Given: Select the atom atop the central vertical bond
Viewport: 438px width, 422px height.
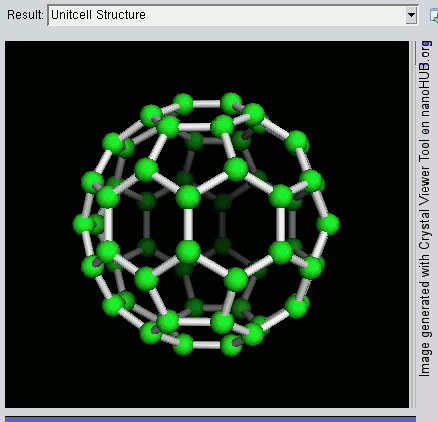Looking at the screenshot, I should pos(188,197).
